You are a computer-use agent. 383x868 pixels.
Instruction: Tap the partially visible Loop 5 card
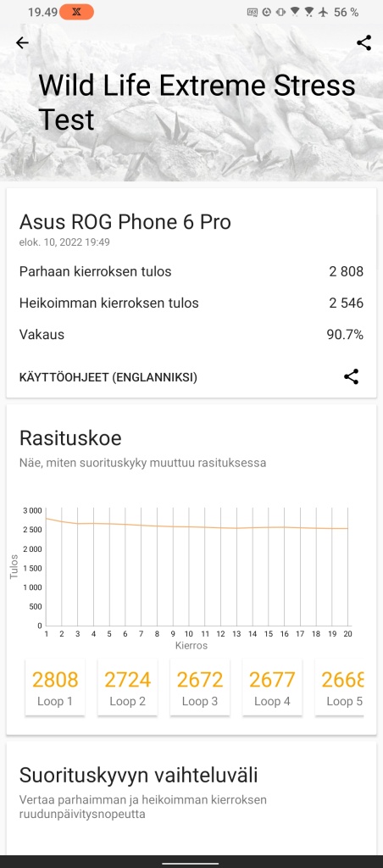point(339,687)
